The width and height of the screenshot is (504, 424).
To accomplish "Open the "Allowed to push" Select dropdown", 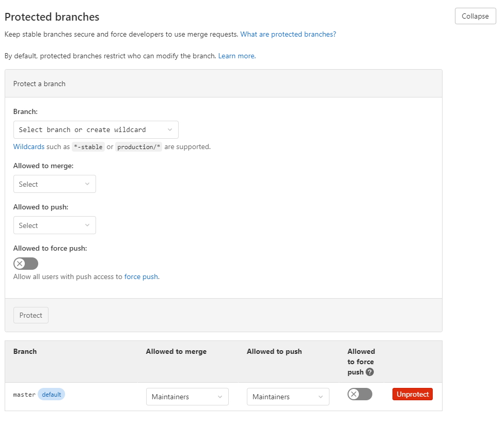I will [x=54, y=225].
